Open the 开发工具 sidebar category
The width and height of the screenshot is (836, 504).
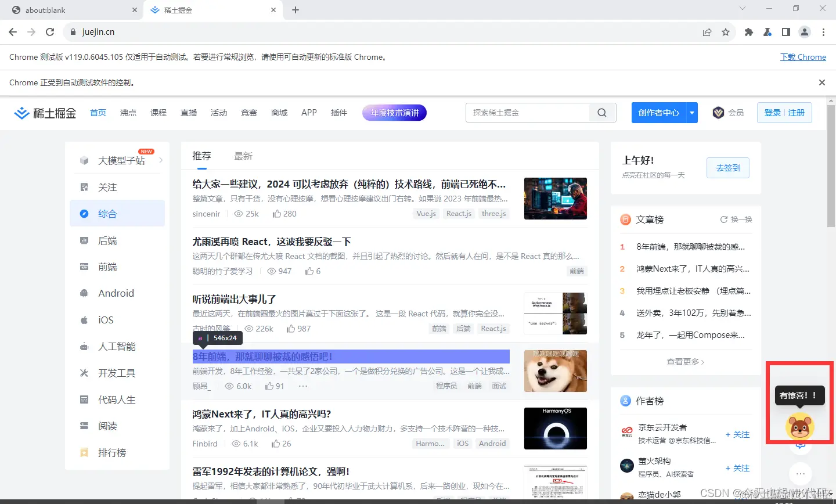[x=116, y=373]
